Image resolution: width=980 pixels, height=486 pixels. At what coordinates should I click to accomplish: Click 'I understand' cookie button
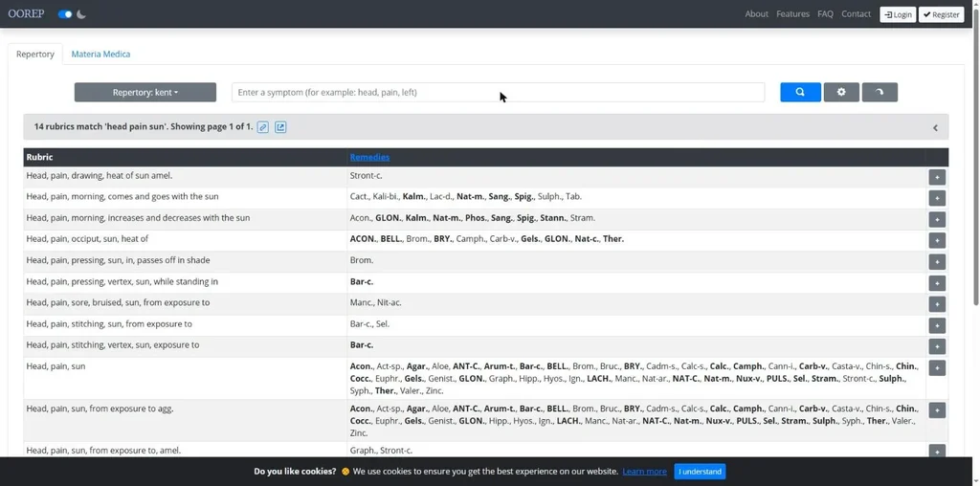(x=700, y=472)
